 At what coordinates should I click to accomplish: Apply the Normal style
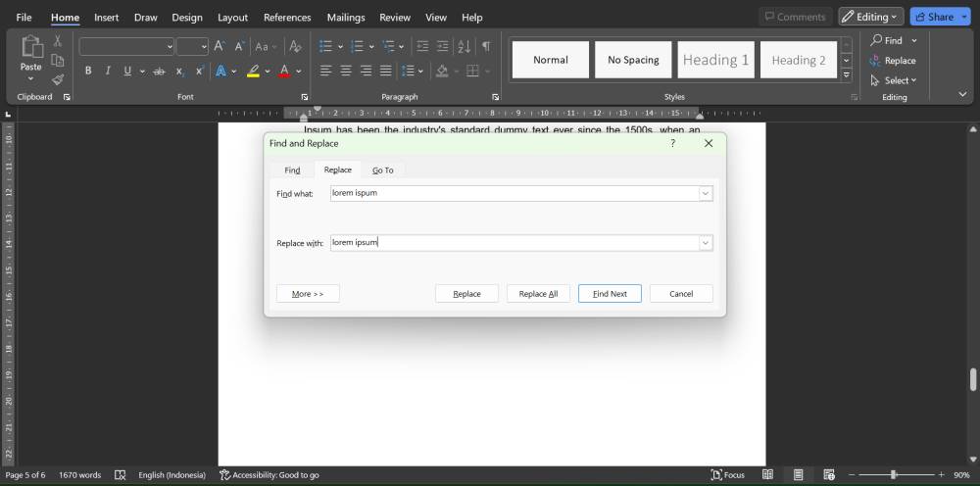tap(551, 60)
